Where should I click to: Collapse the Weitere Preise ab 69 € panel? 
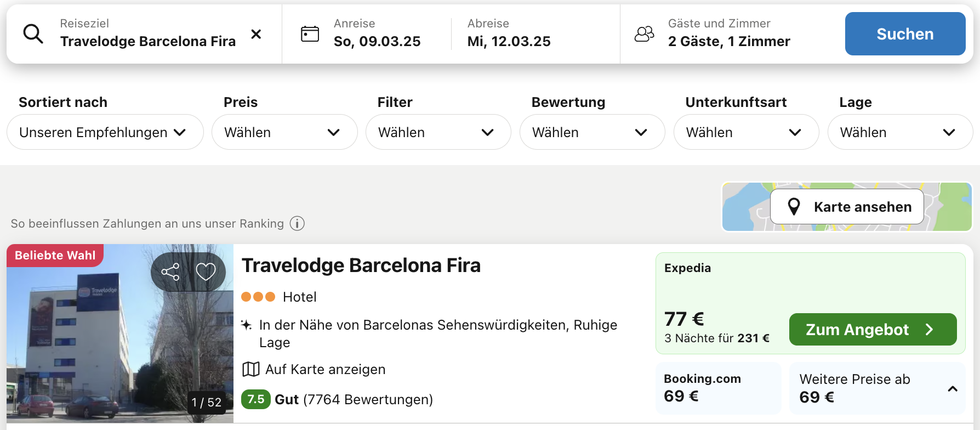click(953, 389)
